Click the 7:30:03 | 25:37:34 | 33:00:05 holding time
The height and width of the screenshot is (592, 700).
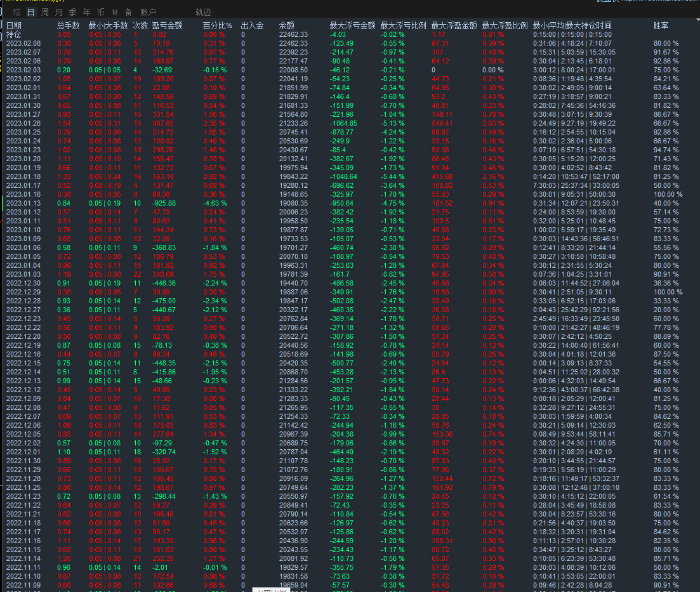(x=576, y=185)
